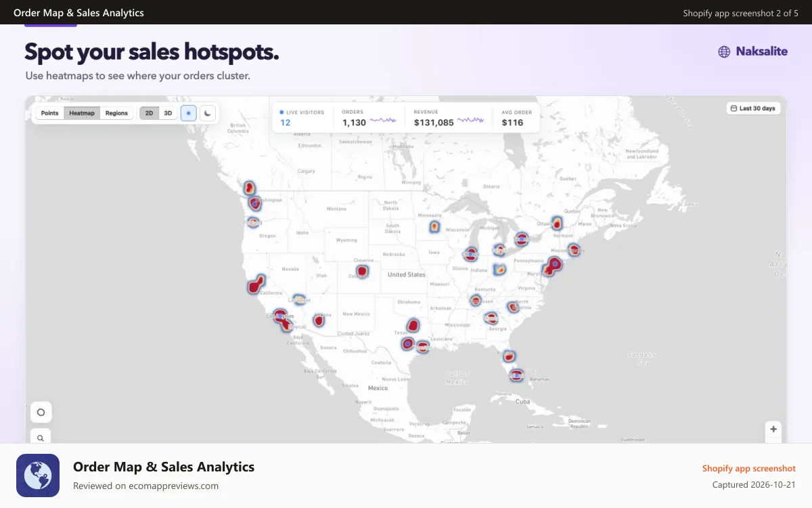Screen dimensions: 812x508
Task: Click the Naksalite globe logo
Action: [x=724, y=51]
